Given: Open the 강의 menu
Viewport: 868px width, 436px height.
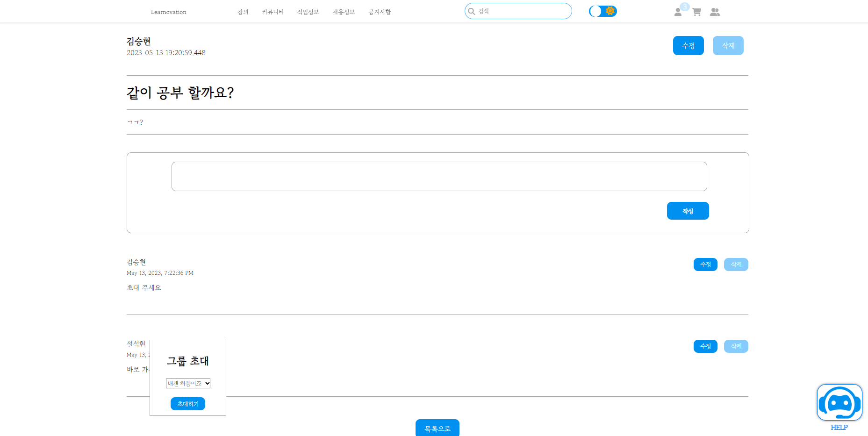Looking at the screenshot, I should point(243,12).
